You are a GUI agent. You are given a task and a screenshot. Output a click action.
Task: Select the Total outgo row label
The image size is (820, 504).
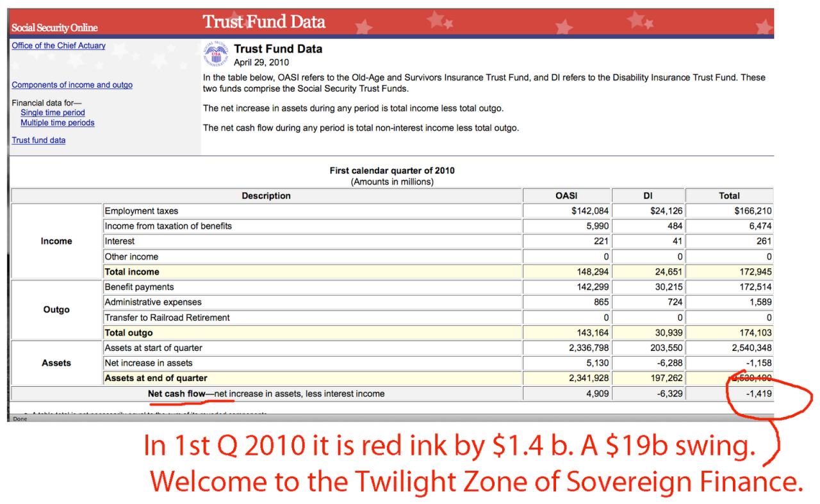click(x=129, y=333)
